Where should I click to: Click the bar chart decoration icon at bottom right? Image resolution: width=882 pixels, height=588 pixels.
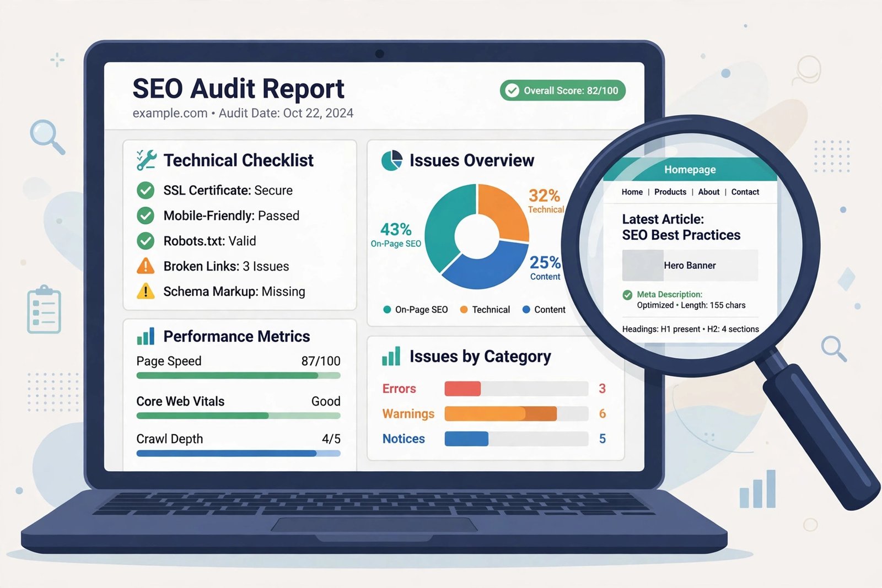[x=758, y=489]
